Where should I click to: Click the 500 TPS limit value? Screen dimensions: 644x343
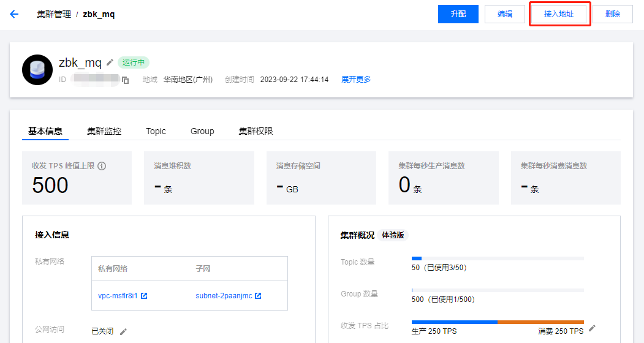click(50, 185)
